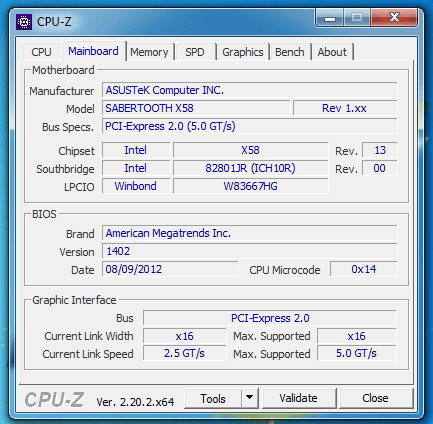Go to the SPD tab
The height and width of the screenshot is (424, 433).
[195, 52]
